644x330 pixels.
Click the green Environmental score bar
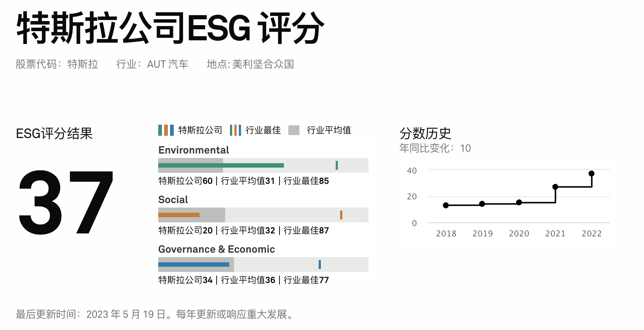[x=221, y=165]
